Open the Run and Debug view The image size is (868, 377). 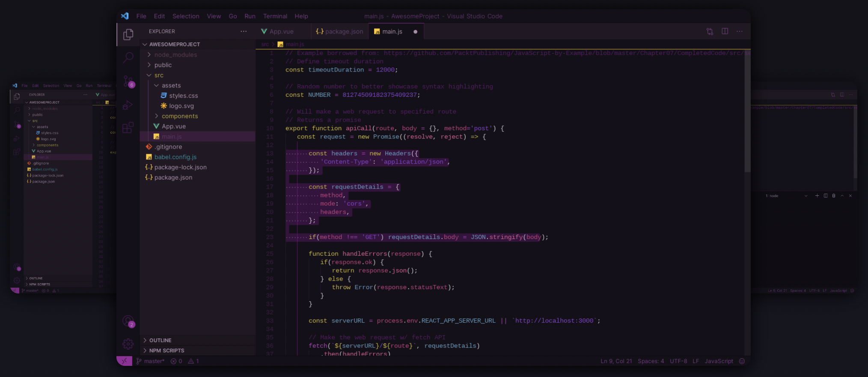click(128, 105)
